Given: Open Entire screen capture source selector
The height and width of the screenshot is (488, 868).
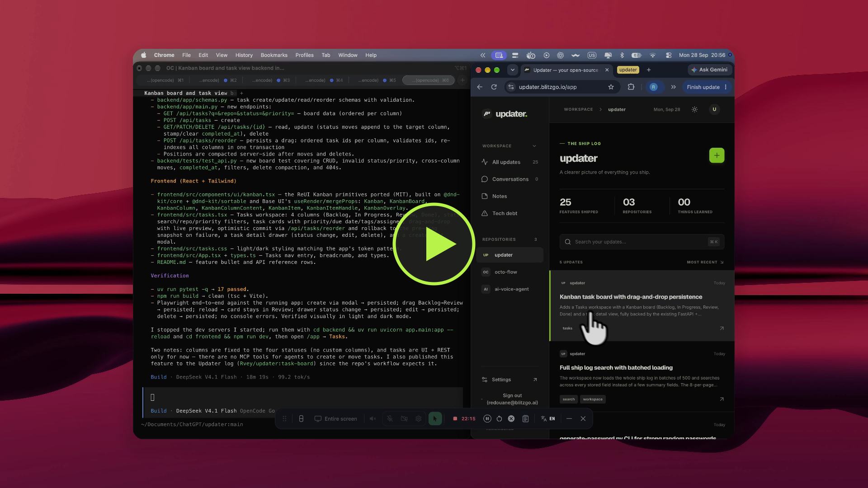Looking at the screenshot, I should pos(336,419).
